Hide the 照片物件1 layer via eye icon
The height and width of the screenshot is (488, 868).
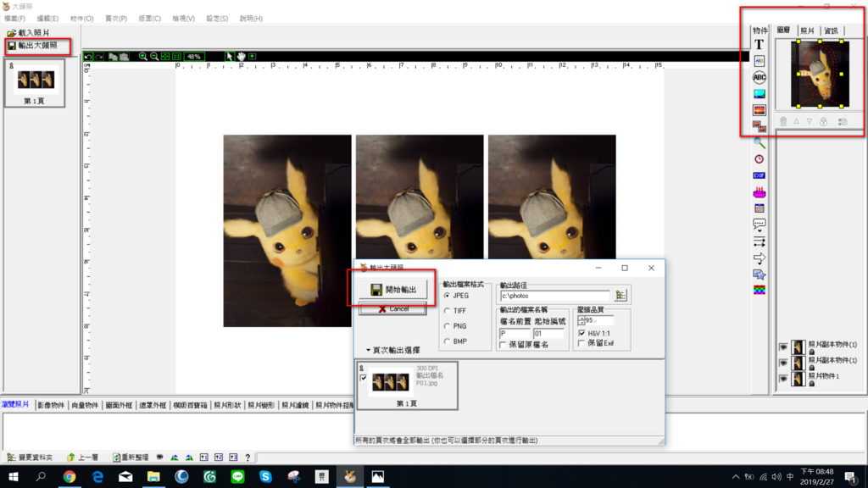(783, 379)
